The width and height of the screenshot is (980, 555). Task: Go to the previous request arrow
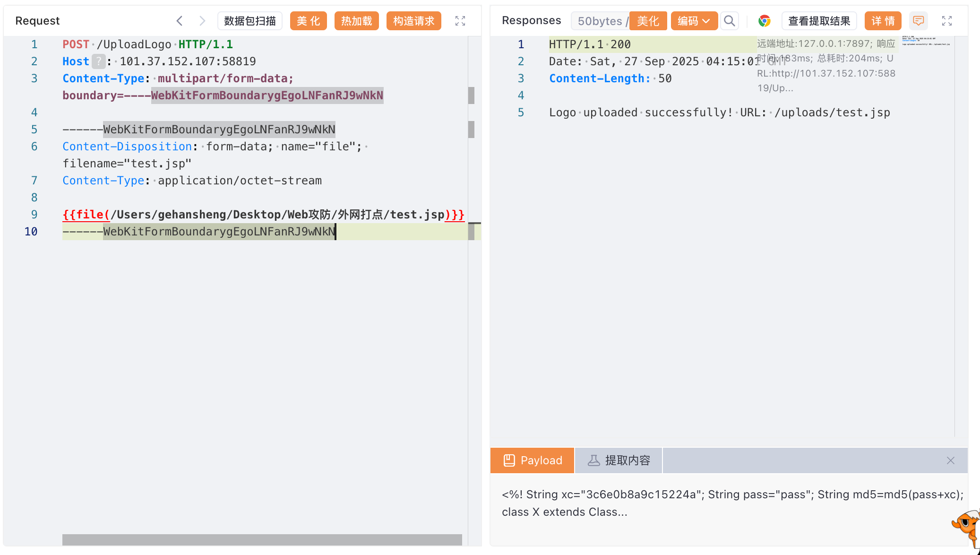point(180,21)
